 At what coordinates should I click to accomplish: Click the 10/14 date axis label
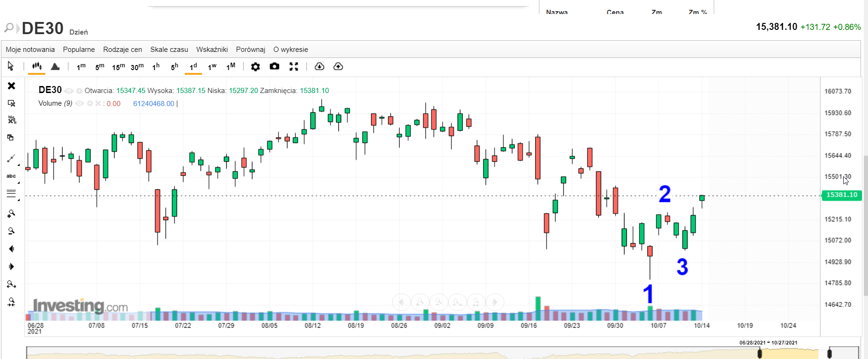(x=702, y=325)
